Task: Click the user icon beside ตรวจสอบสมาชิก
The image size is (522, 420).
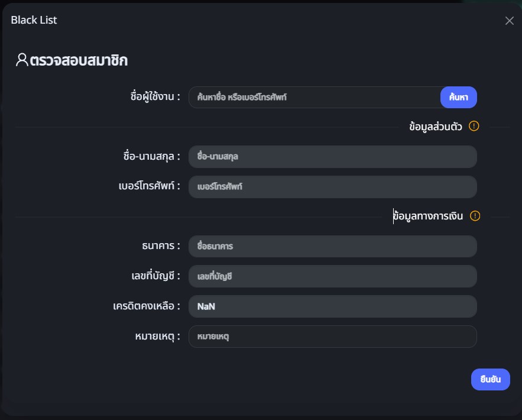Action: pyautogui.click(x=22, y=60)
